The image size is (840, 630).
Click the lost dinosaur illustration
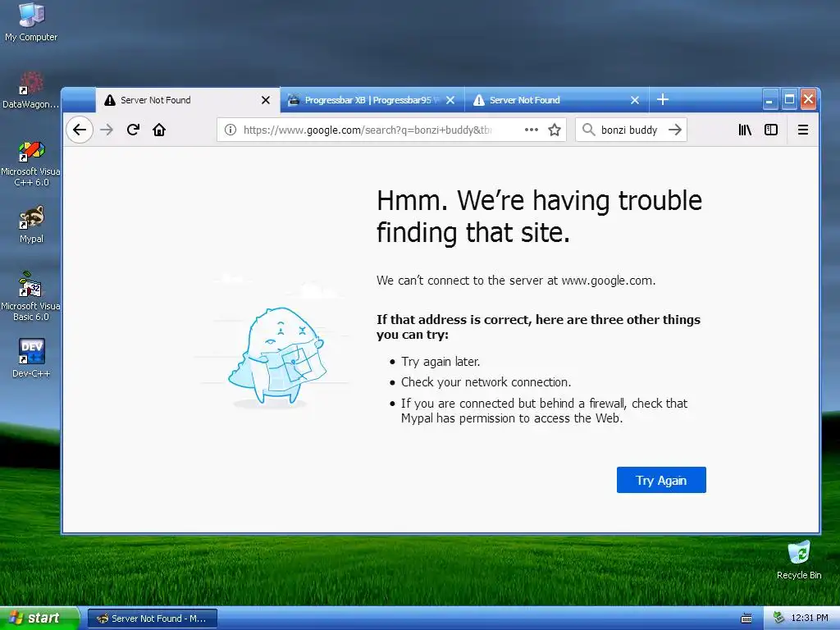coord(277,356)
